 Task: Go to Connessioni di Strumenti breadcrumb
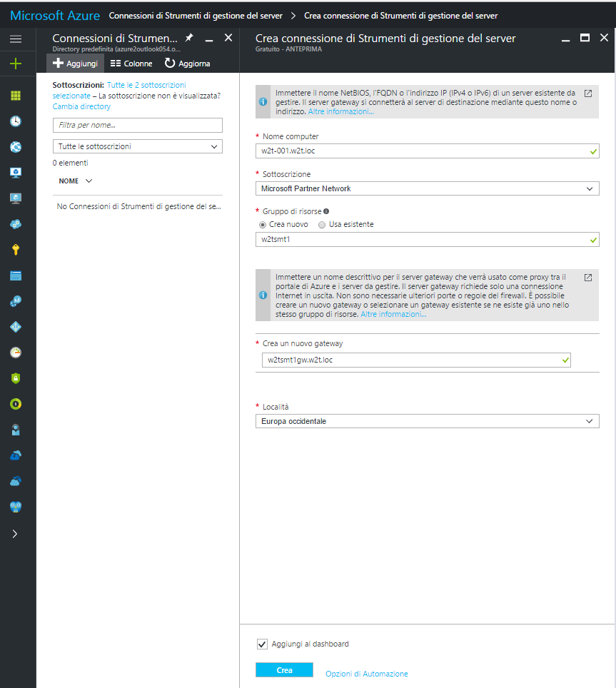tap(196, 16)
